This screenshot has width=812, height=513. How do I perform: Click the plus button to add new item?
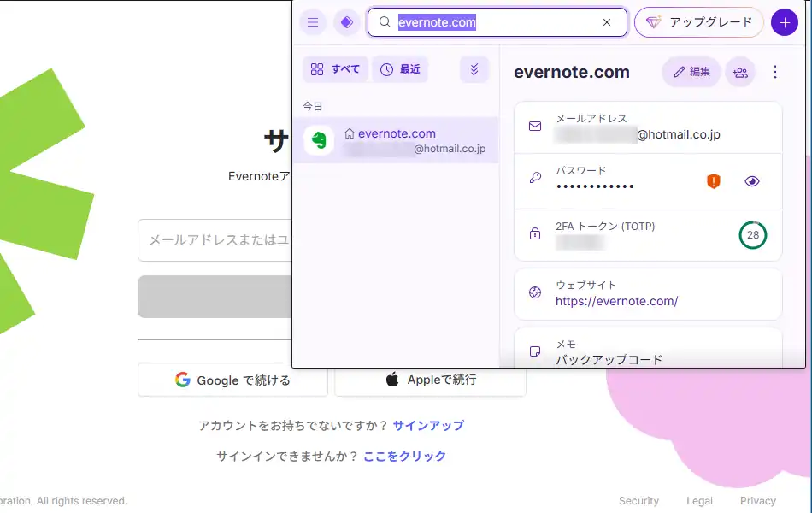point(784,22)
